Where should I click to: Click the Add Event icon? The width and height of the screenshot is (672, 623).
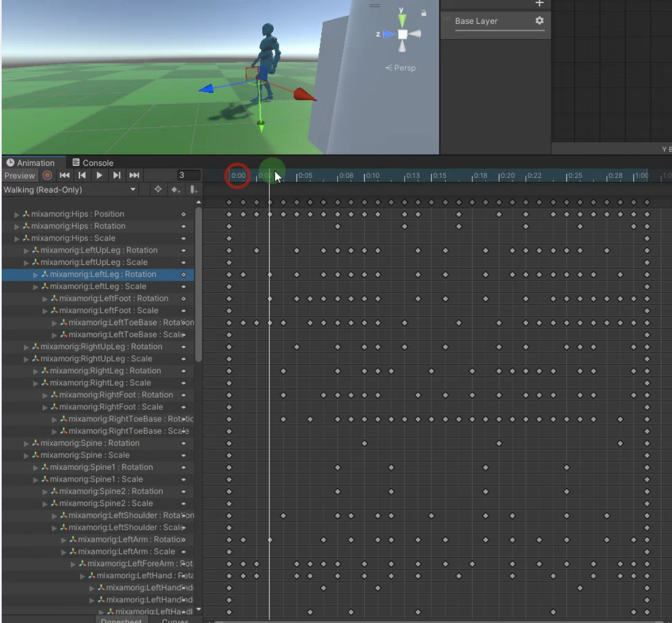pyautogui.click(x=194, y=190)
